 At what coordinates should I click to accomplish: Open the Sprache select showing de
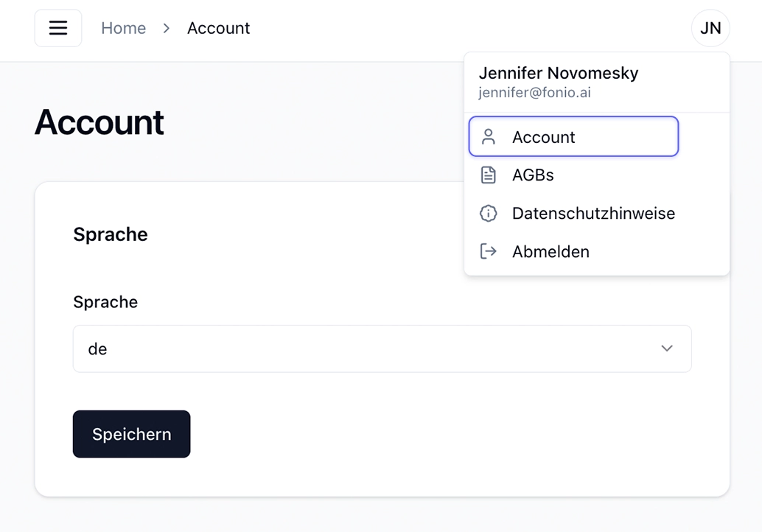(x=382, y=349)
